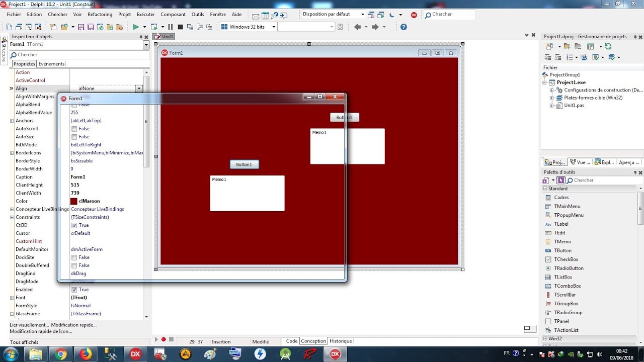Save current file with floppy icon
Viewport: 644px width, 362px height.
(x=80, y=27)
